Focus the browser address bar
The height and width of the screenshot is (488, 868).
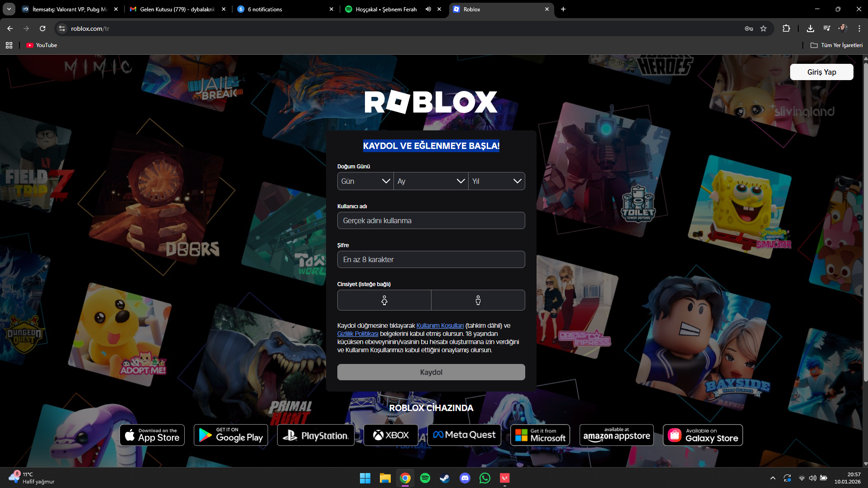point(403,29)
